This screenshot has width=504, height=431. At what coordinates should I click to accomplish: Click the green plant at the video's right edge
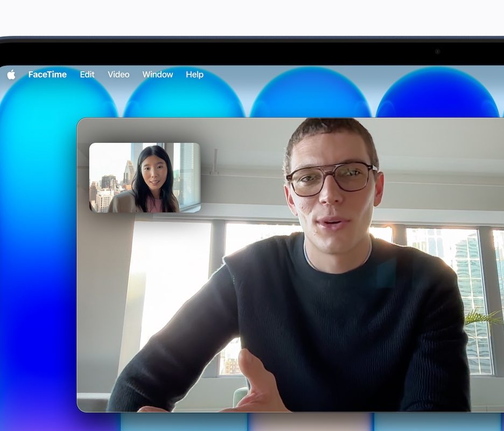pyautogui.click(x=482, y=317)
